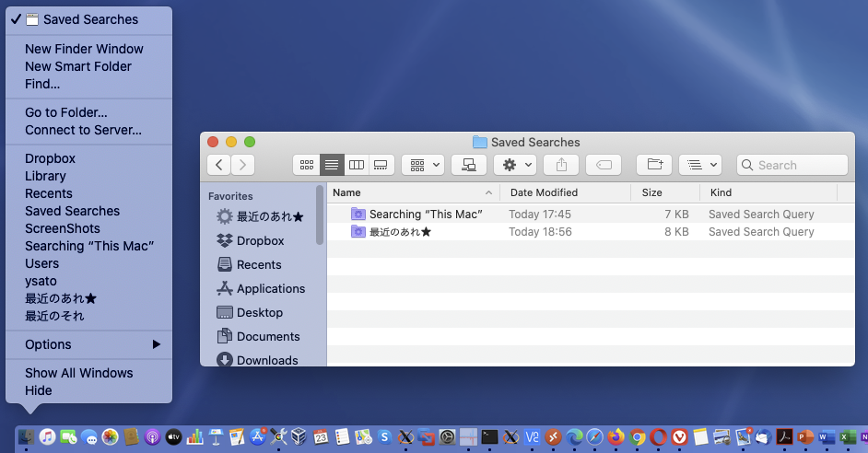
Task: Select Go to Folder... menu item
Action: pyautogui.click(x=65, y=112)
